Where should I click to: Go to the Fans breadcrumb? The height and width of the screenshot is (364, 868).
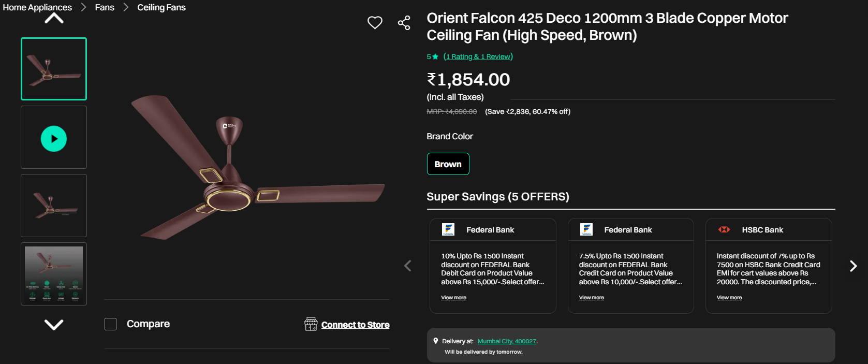click(105, 7)
